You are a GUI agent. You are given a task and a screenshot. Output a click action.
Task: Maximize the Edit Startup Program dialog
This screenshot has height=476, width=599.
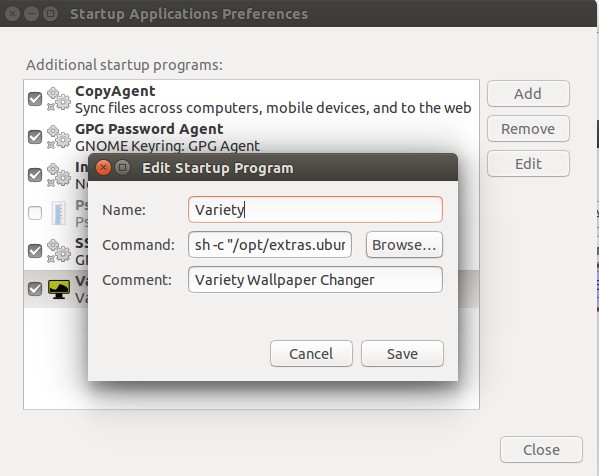point(122,168)
